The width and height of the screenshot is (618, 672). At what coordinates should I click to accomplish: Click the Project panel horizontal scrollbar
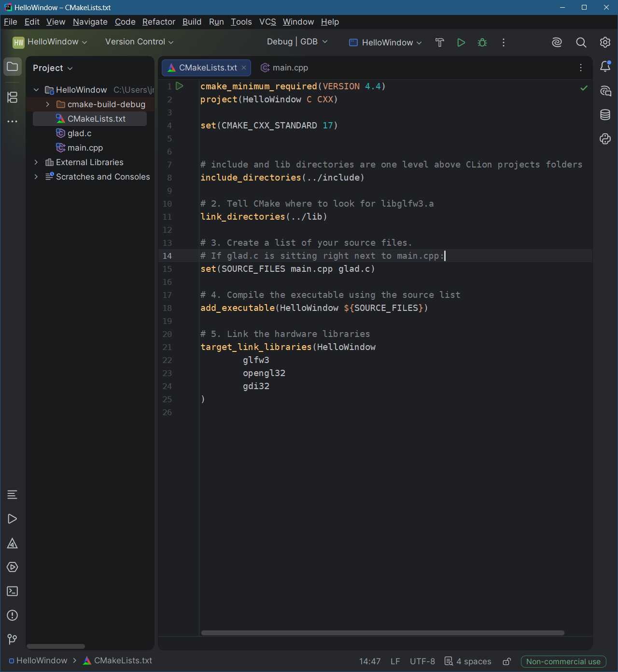[x=56, y=646]
